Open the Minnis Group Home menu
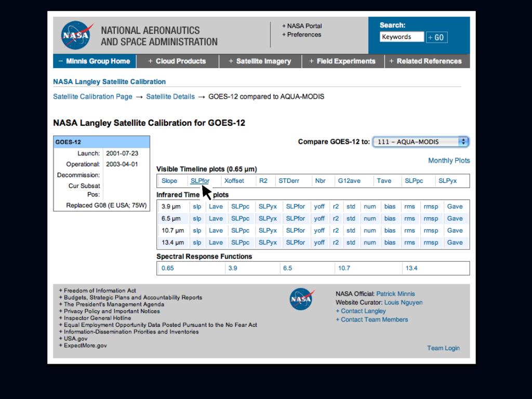The height and width of the screenshot is (399, 532). pos(95,61)
